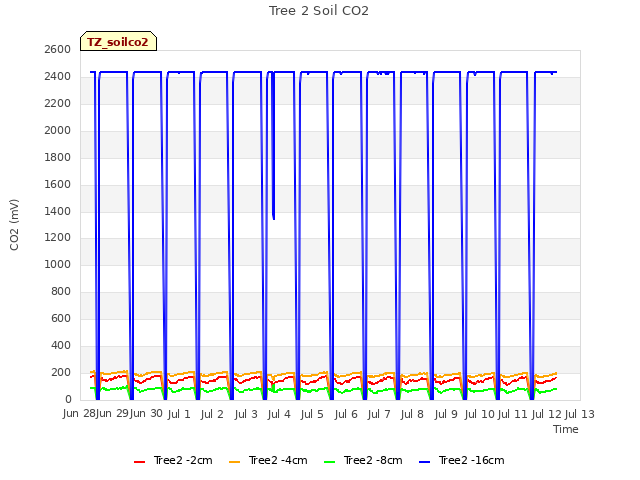The height and width of the screenshot is (480, 640).
Task: Click the TZ_soilco2 label tag
Action: (x=118, y=42)
